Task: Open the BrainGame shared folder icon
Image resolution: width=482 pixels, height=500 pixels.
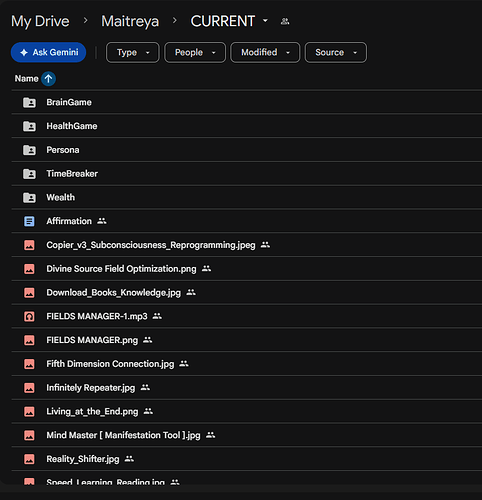Action: (x=29, y=102)
